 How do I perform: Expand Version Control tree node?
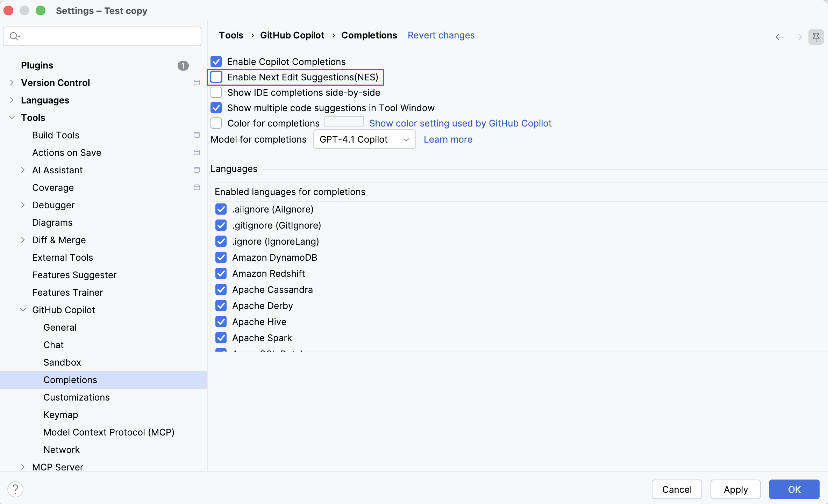coord(12,82)
